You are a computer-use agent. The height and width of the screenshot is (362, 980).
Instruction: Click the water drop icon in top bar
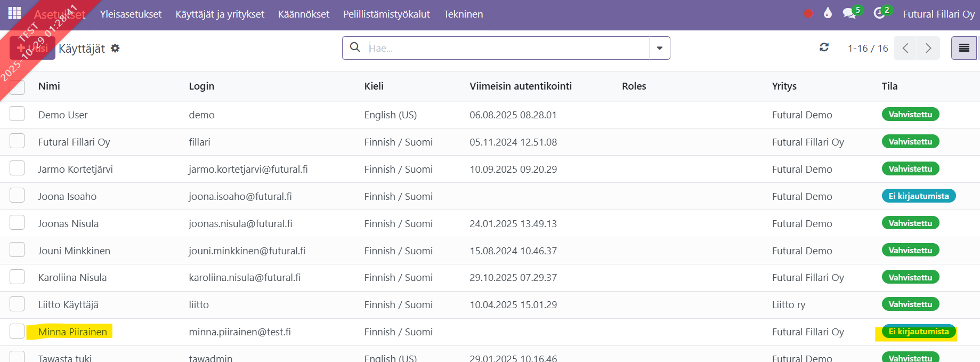click(x=828, y=13)
